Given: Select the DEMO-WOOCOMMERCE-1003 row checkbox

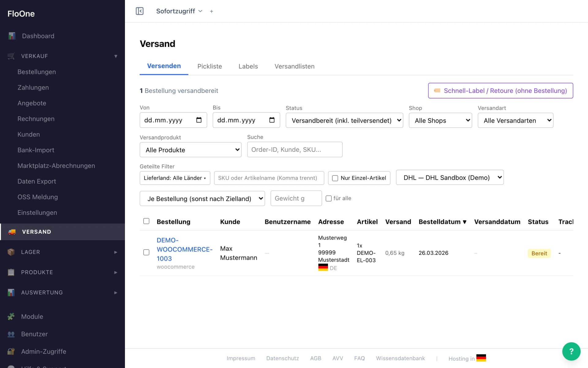Looking at the screenshot, I should point(146,252).
